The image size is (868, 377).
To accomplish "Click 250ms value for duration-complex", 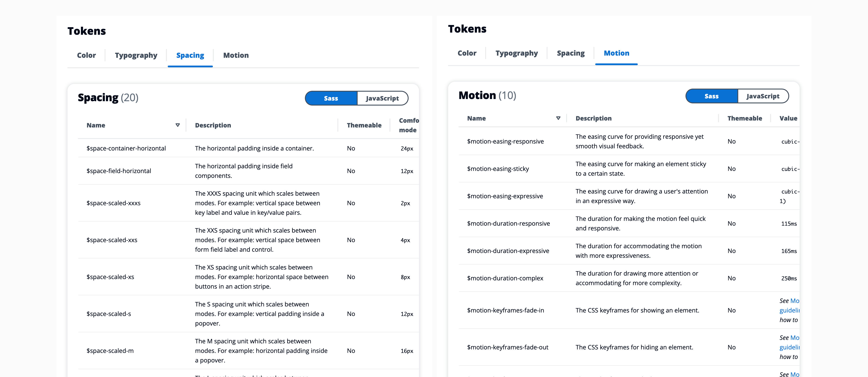I will (x=789, y=279).
